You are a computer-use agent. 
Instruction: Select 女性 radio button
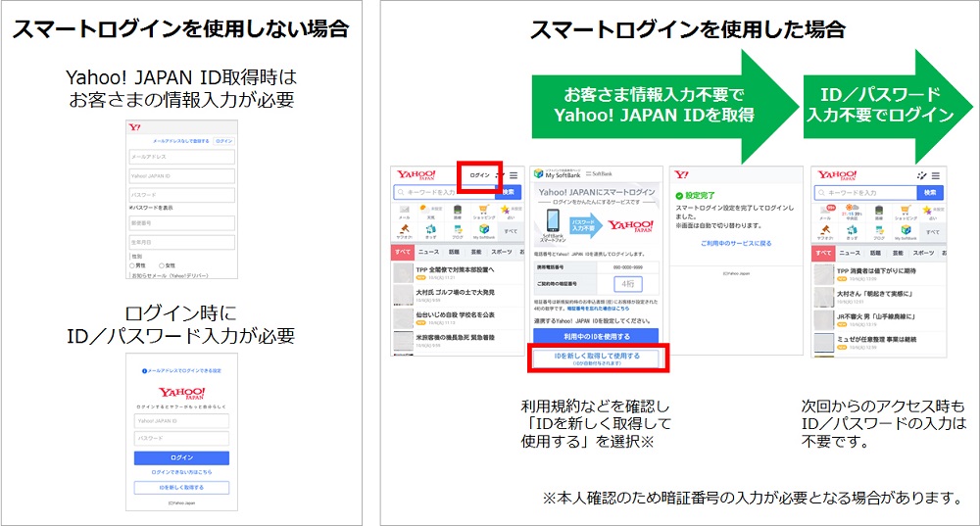[x=162, y=265]
